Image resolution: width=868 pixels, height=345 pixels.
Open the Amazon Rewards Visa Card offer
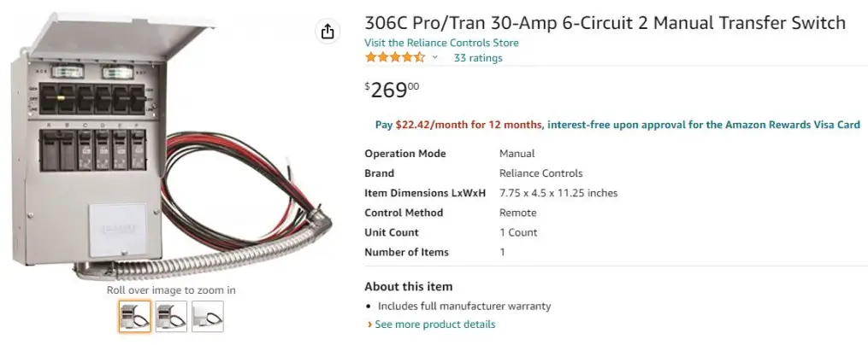click(703, 125)
